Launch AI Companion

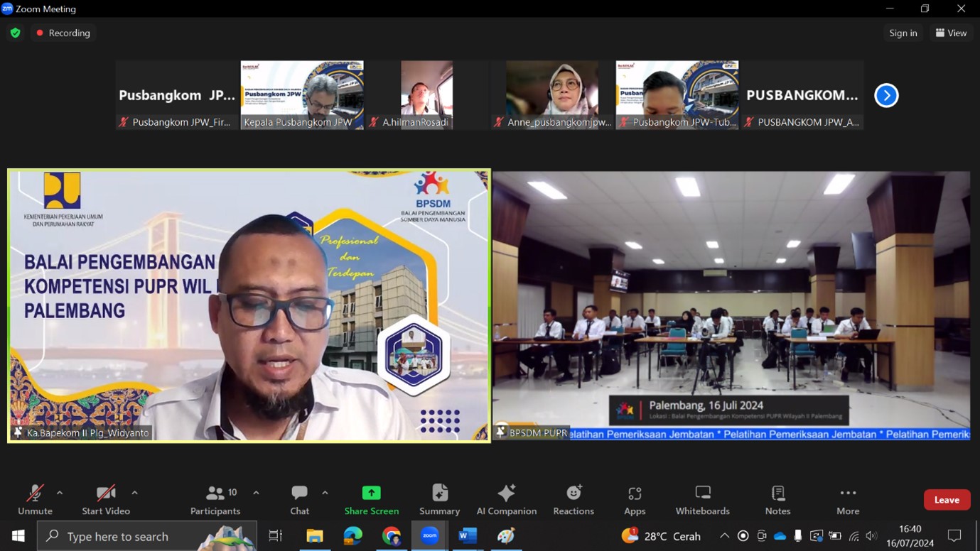507,499
